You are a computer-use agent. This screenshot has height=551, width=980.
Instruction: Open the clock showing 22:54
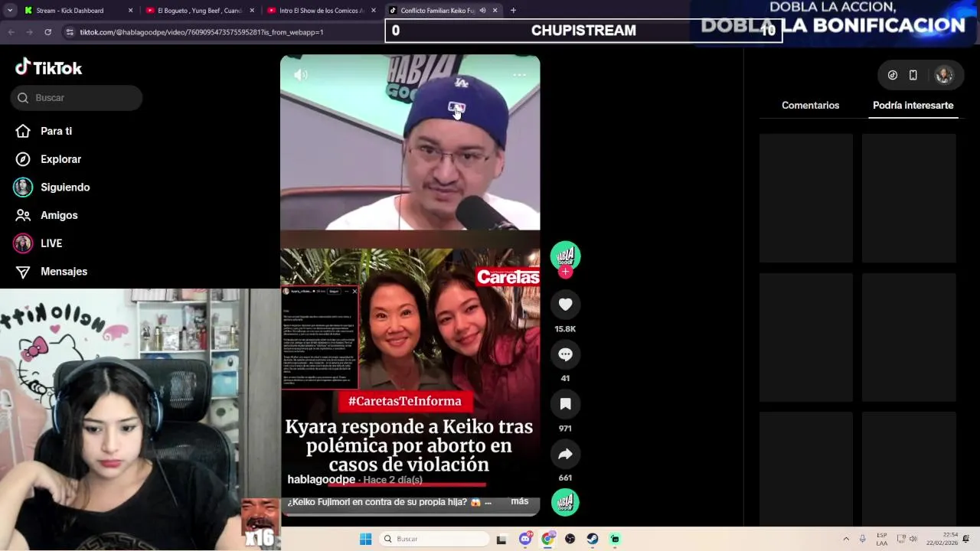(x=942, y=539)
